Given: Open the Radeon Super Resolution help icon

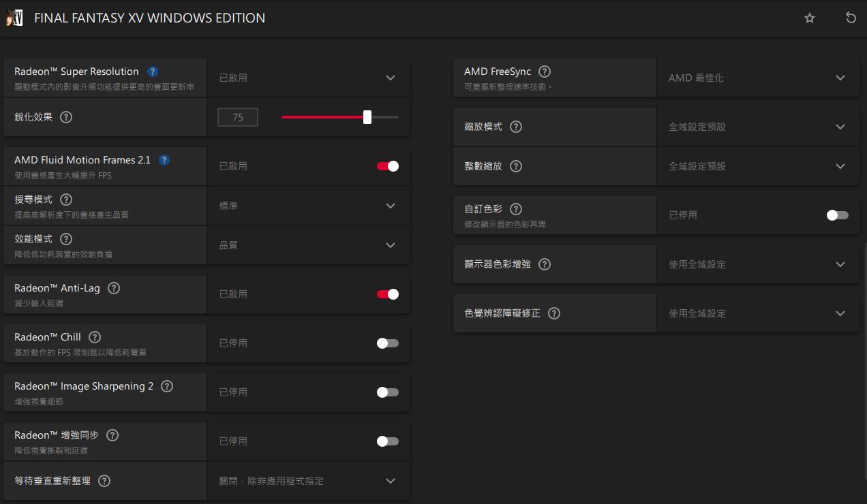Looking at the screenshot, I should coord(153,72).
